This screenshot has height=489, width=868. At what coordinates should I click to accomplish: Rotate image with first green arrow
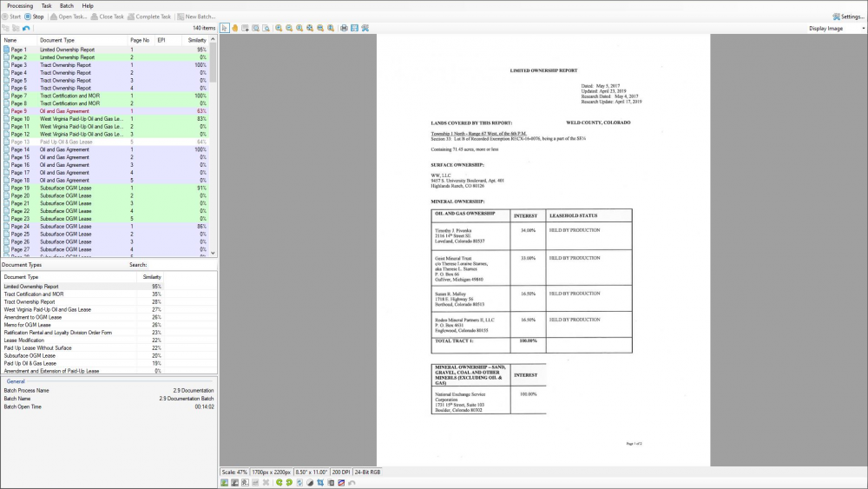pos(279,482)
